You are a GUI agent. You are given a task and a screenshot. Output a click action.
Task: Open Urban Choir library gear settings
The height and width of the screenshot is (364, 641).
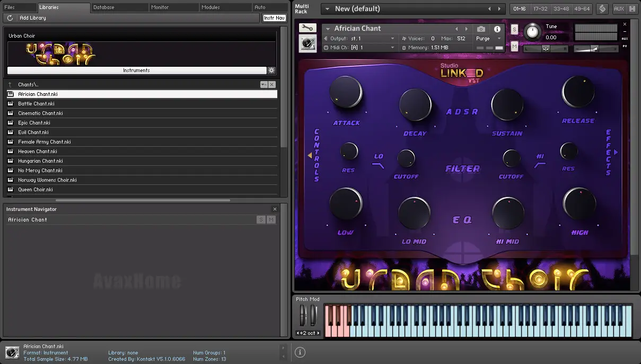(x=271, y=70)
